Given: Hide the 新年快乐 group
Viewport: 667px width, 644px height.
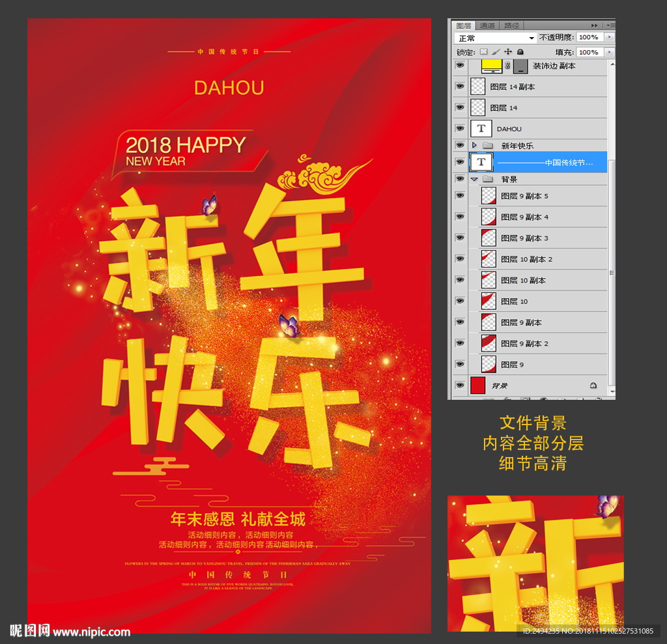Looking at the screenshot, I should click(460, 145).
